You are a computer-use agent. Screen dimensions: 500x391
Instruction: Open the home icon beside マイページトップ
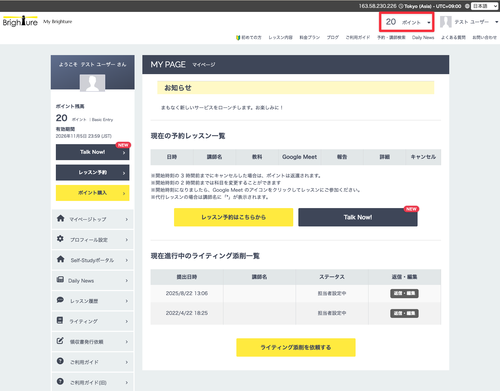coord(60,218)
